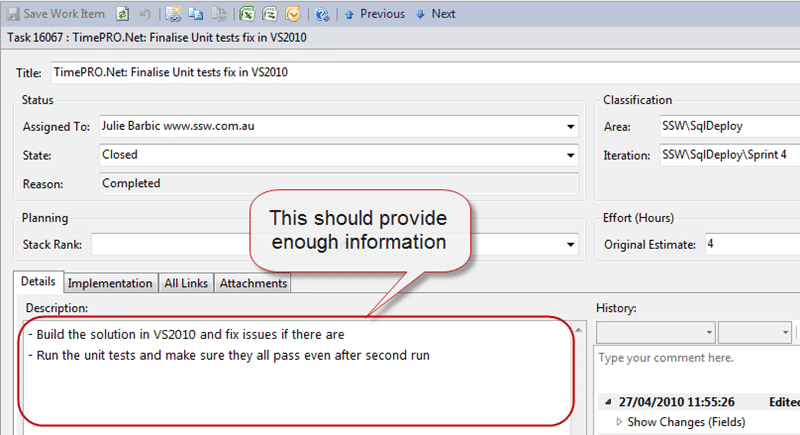Click the 'Build the solution in VS2010' line

tap(186, 335)
